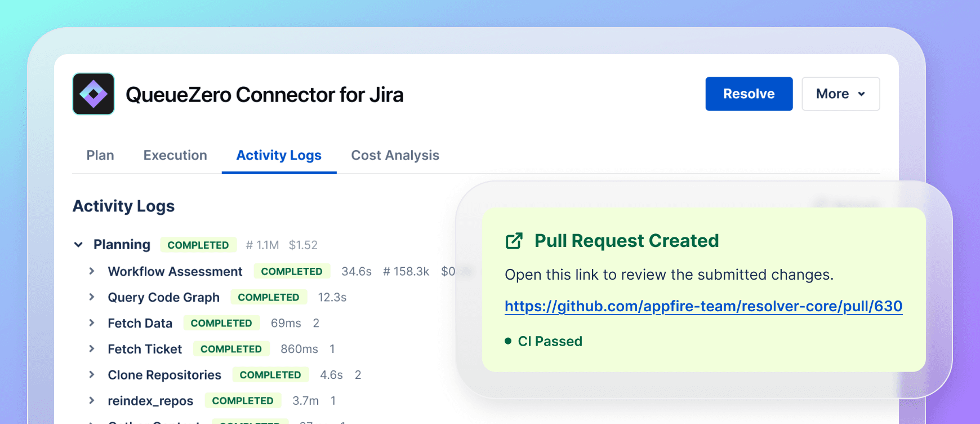Expand the Workflow Assessment row
The height and width of the screenshot is (424, 980).
[x=92, y=271]
